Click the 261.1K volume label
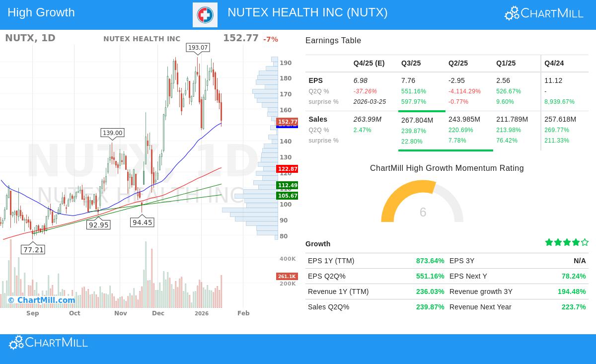Screen dimensions: 596x364 [x=287, y=277]
